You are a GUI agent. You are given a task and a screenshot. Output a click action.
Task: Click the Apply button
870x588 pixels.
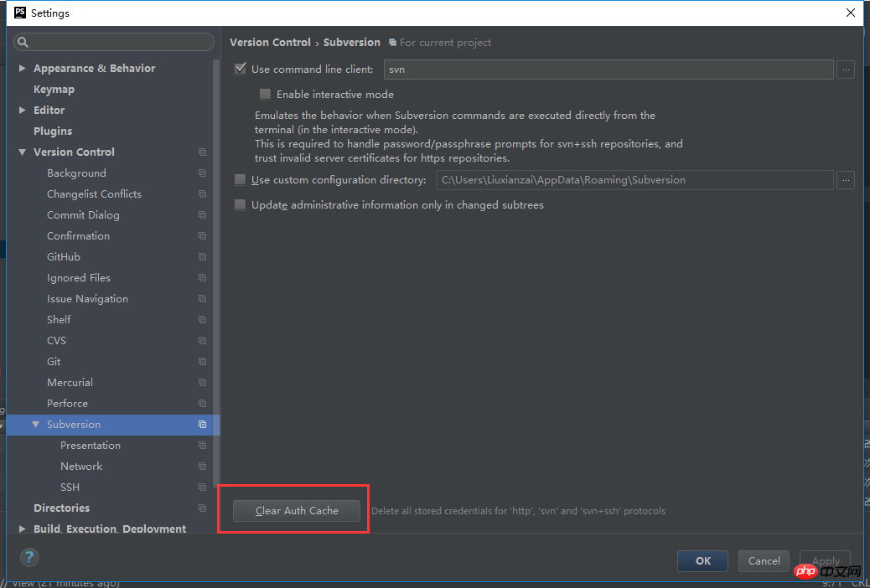[x=825, y=561]
